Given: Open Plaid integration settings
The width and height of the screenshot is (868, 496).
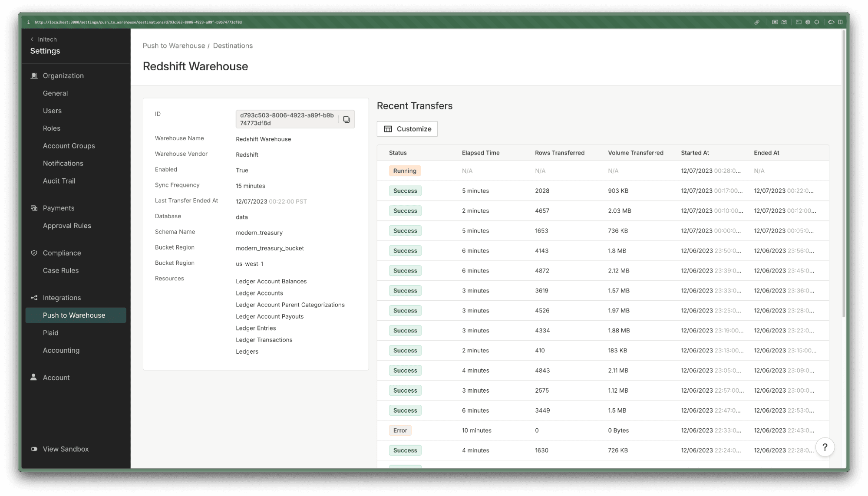Looking at the screenshot, I should point(50,333).
